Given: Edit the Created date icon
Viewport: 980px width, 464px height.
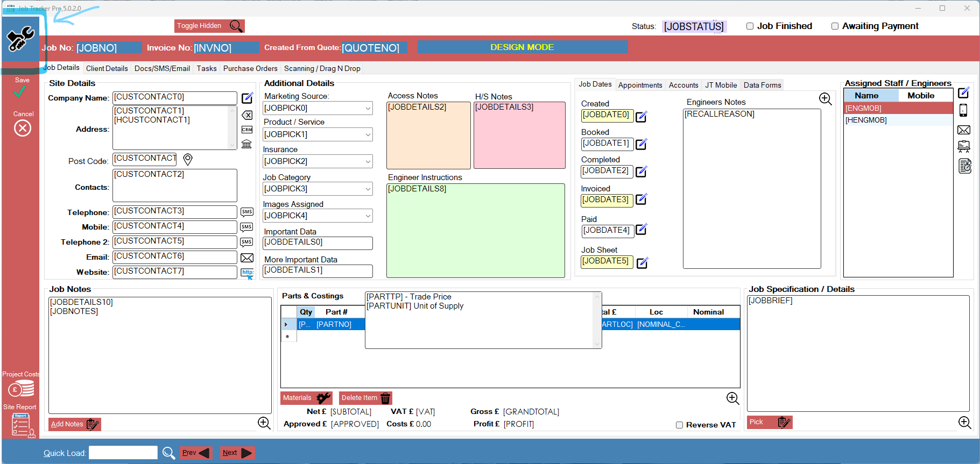Looking at the screenshot, I should (641, 116).
